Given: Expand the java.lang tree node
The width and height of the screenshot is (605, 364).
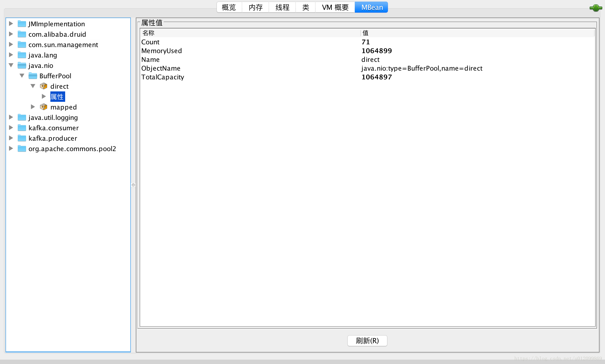Looking at the screenshot, I should (11, 55).
